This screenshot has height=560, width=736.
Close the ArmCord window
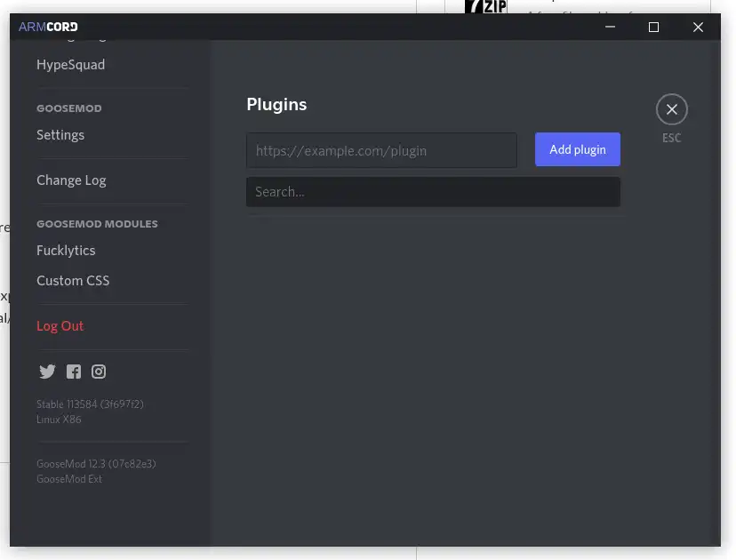(x=698, y=27)
